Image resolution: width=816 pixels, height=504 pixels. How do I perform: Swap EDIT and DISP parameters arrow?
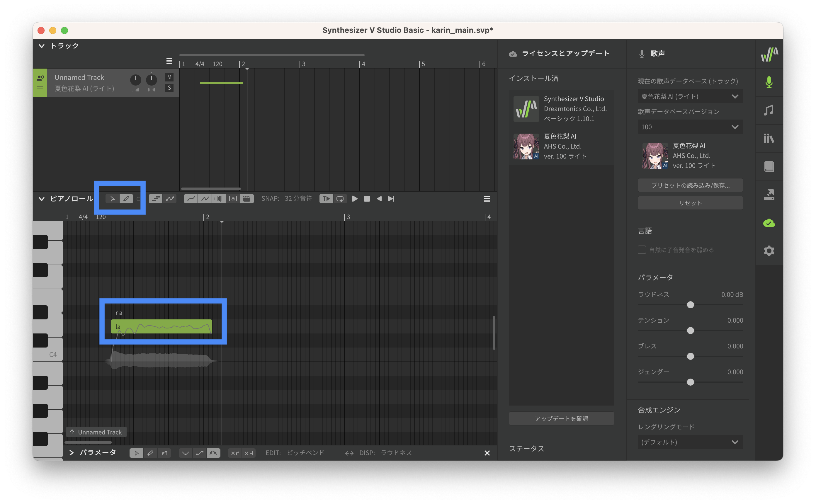[x=349, y=453]
